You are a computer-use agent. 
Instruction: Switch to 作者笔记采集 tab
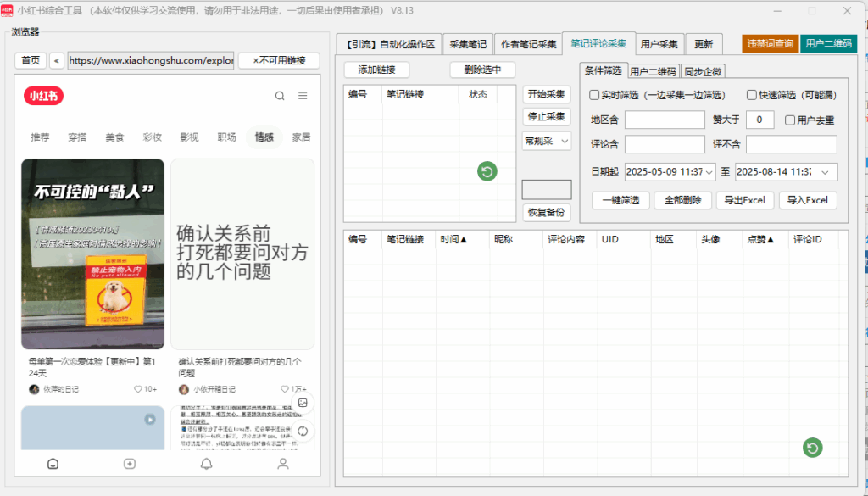(528, 44)
